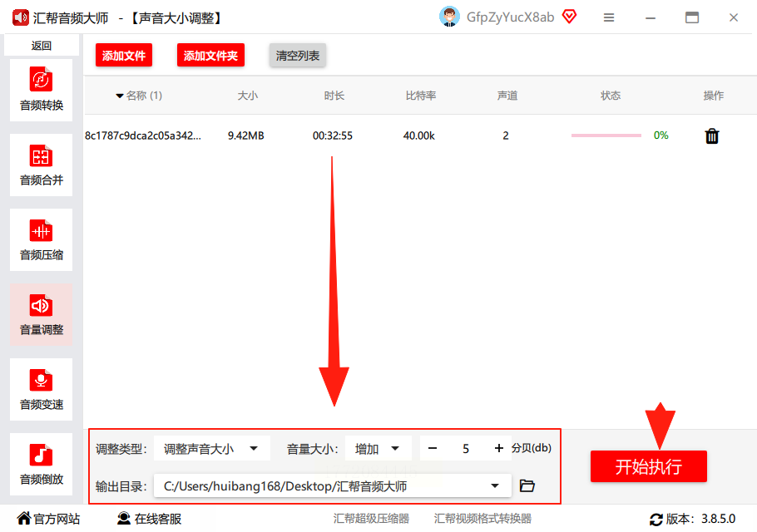
Task: Select the 音频倒放 audio reverse tool
Action: [41, 464]
